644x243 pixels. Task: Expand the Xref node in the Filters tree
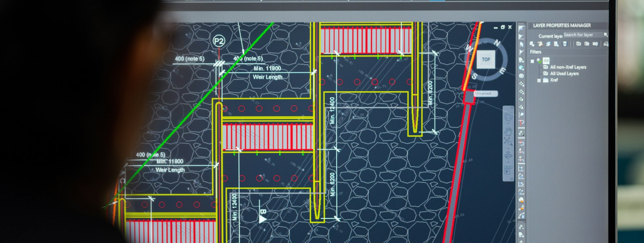[539, 80]
